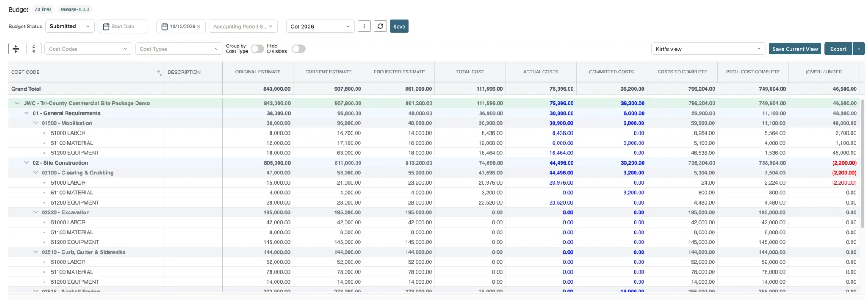This screenshot has width=868, height=301.
Task: Open the 30,200.00 committed costs link
Action: 632,163
